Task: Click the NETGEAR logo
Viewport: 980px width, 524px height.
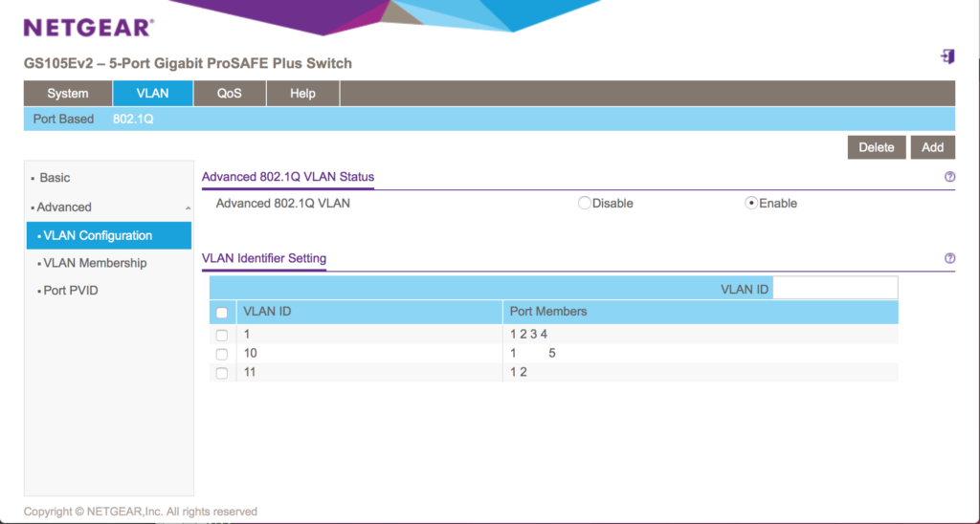Action: (89, 28)
